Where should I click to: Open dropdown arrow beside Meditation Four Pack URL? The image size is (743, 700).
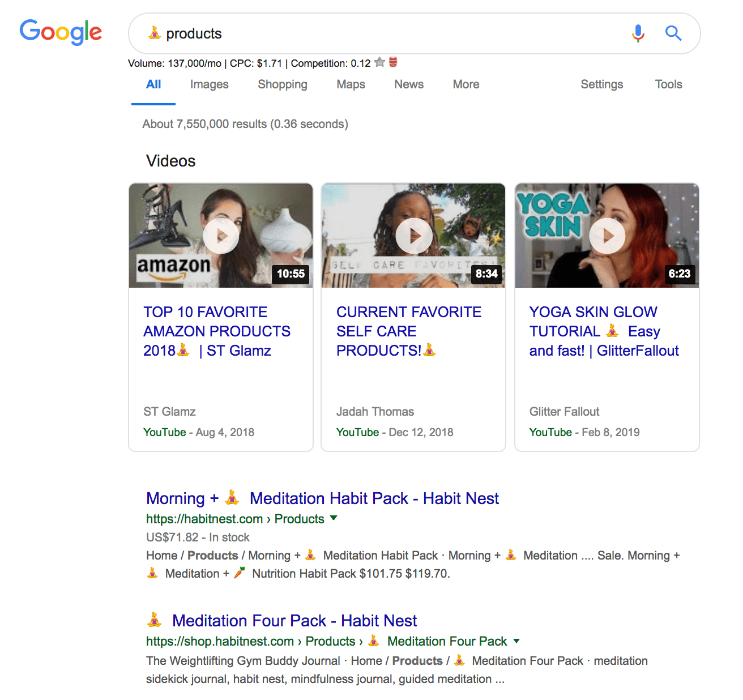click(x=516, y=641)
